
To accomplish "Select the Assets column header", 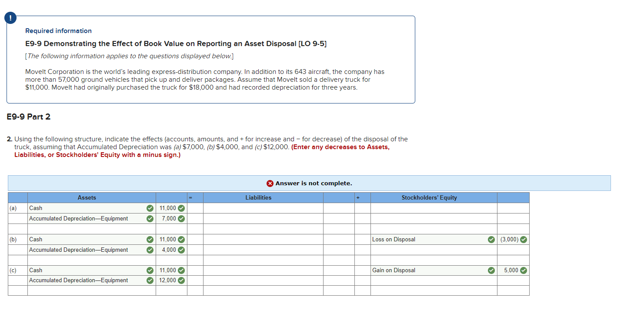I will [87, 197].
